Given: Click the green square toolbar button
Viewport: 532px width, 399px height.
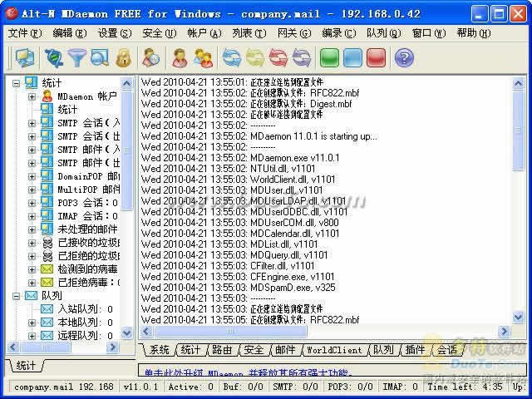Looking at the screenshot, I should [x=329, y=57].
